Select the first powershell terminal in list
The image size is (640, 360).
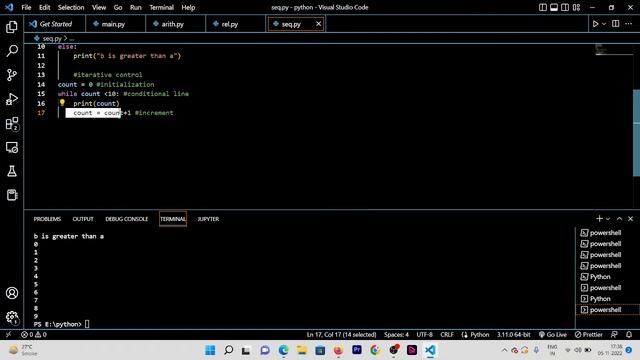click(607, 233)
